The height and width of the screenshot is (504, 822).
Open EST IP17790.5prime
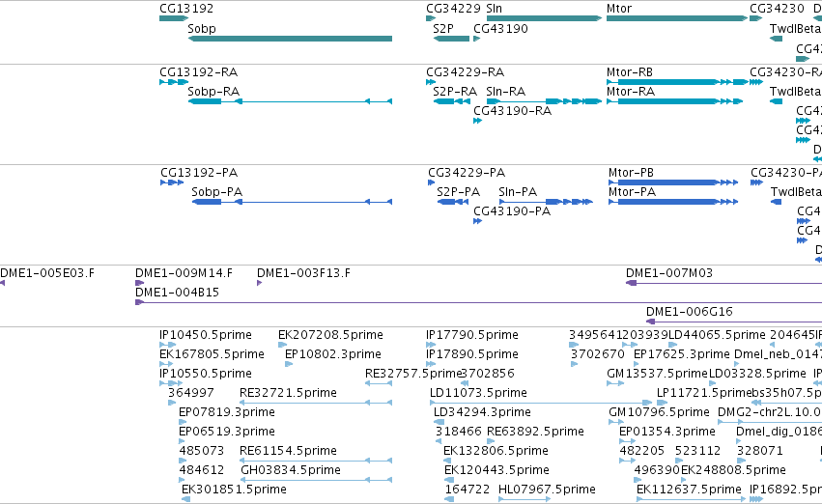click(x=472, y=335)
